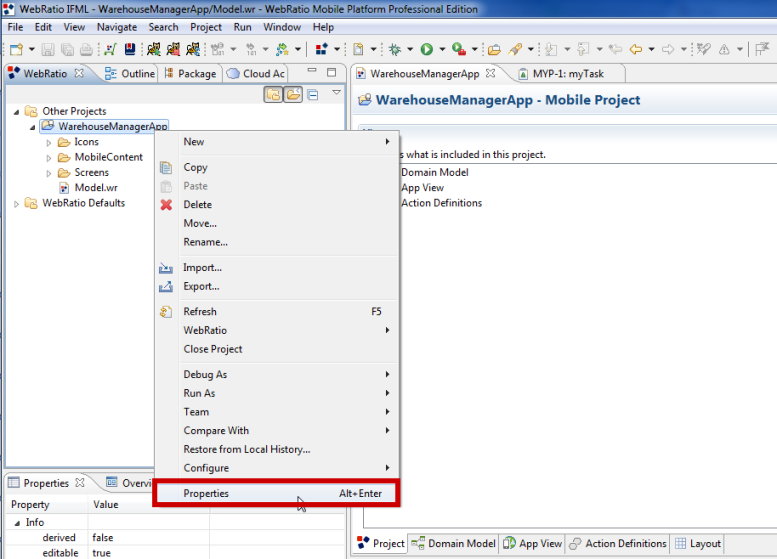Choose Export... in the context menu
The width and height of the screenshot is (777, 559).
[x=276, y=286]
